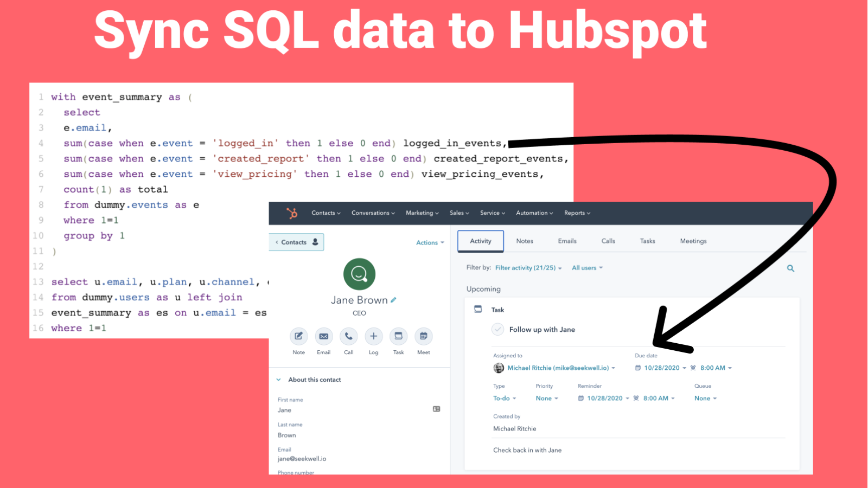This screenshot has height=488, width=868.
Task: Click the activity search magnifier icon
Action: point(790,268)
